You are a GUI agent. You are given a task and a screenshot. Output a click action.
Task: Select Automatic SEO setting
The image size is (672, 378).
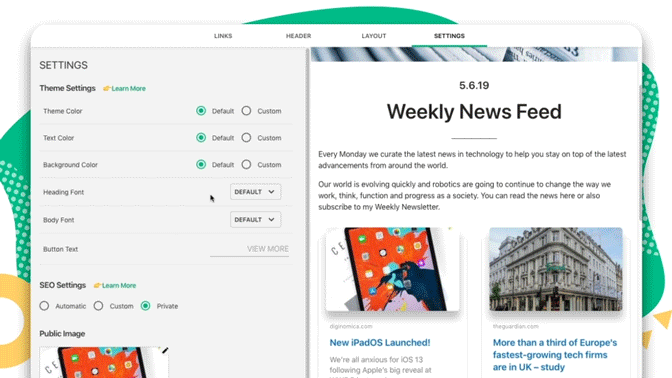click(x=44, y=306)
